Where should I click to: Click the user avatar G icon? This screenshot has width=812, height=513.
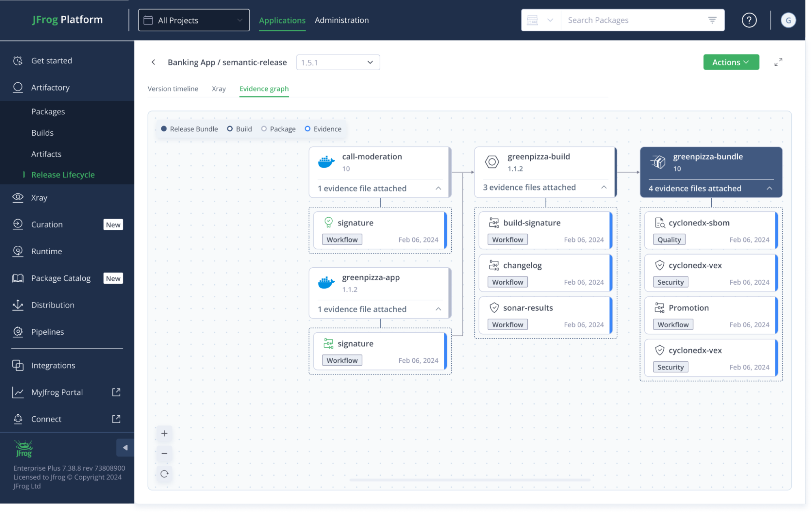(x=788, y=20)
